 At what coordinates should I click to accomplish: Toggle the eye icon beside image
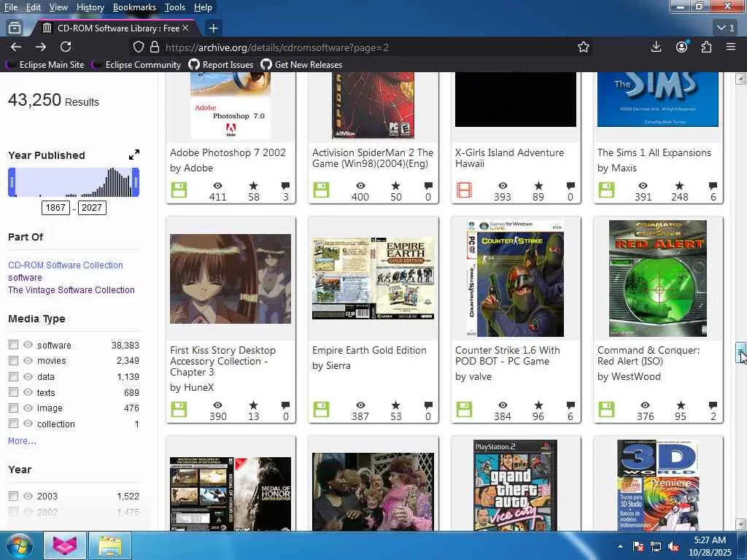click(x=28, y=408)
